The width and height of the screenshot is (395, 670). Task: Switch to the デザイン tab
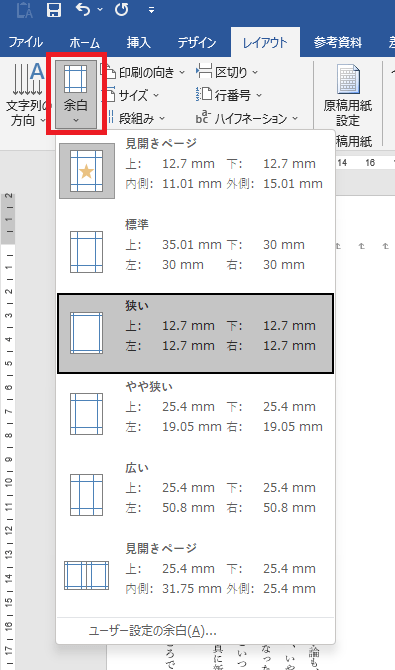point(197,42)
